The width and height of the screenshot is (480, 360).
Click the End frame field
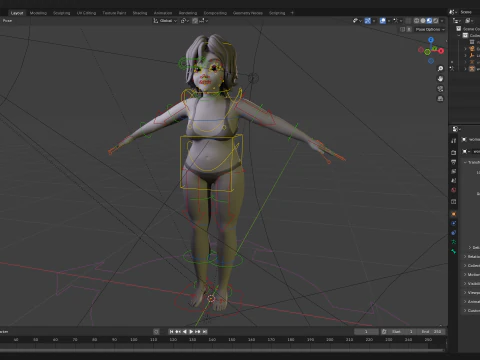431,332
